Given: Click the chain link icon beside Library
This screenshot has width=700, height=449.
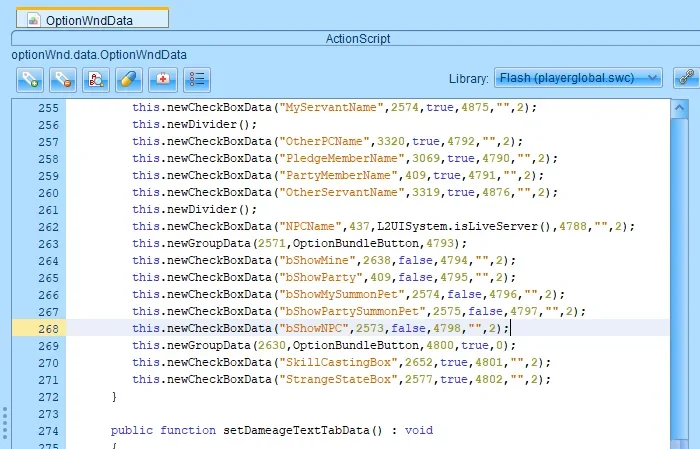Looking at the screenshot, I should 686,78.
